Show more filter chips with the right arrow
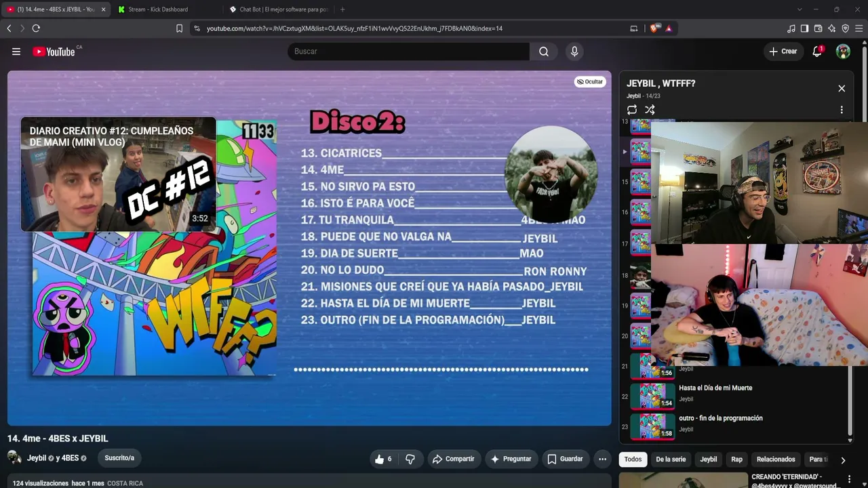868x488 pixels. click(x=843, y=460)
